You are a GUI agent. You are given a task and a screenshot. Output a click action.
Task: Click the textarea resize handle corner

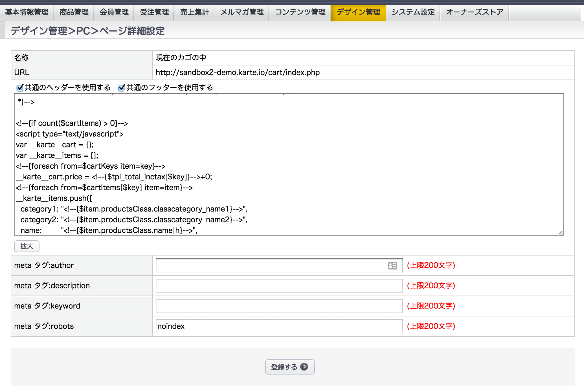561,233
